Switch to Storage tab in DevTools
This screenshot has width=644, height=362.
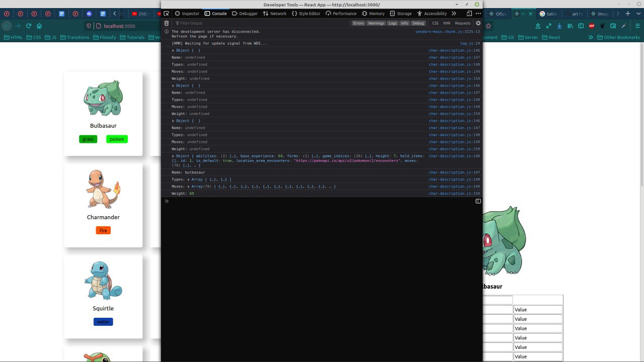400,14
